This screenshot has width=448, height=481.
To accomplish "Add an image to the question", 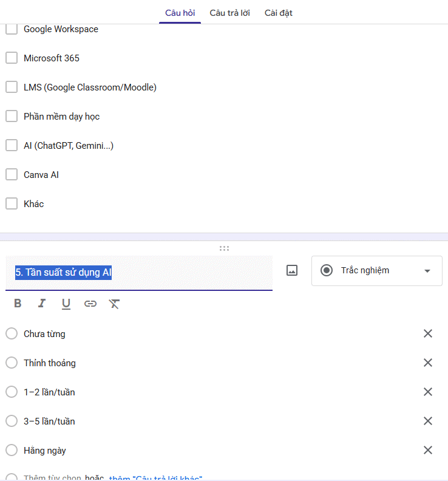I will (292, 271).
